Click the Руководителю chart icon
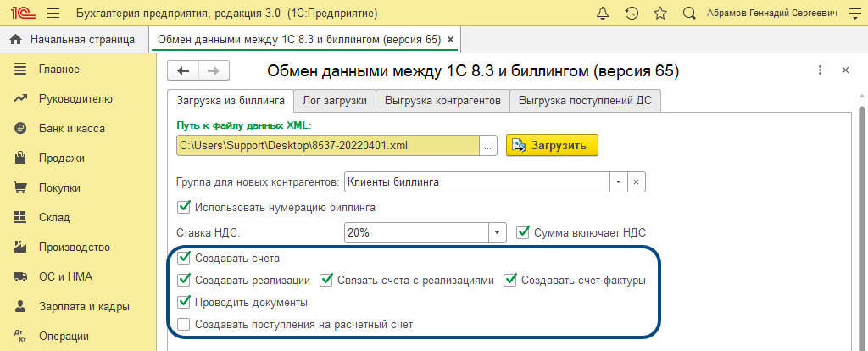 point(20,99)
